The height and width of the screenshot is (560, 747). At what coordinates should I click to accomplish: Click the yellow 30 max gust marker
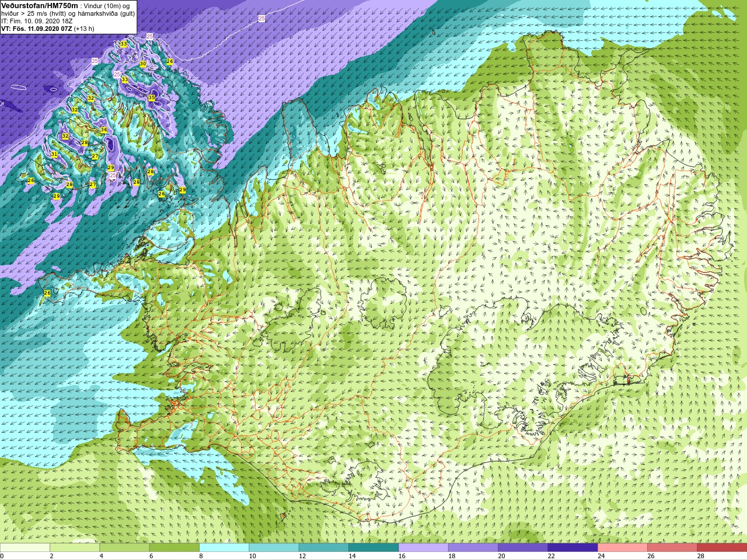[x=143, y=64]
